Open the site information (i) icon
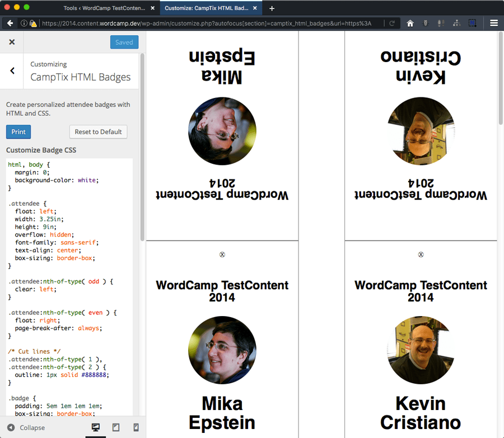Viewport: 504px width, 438px height. [24, 23]
